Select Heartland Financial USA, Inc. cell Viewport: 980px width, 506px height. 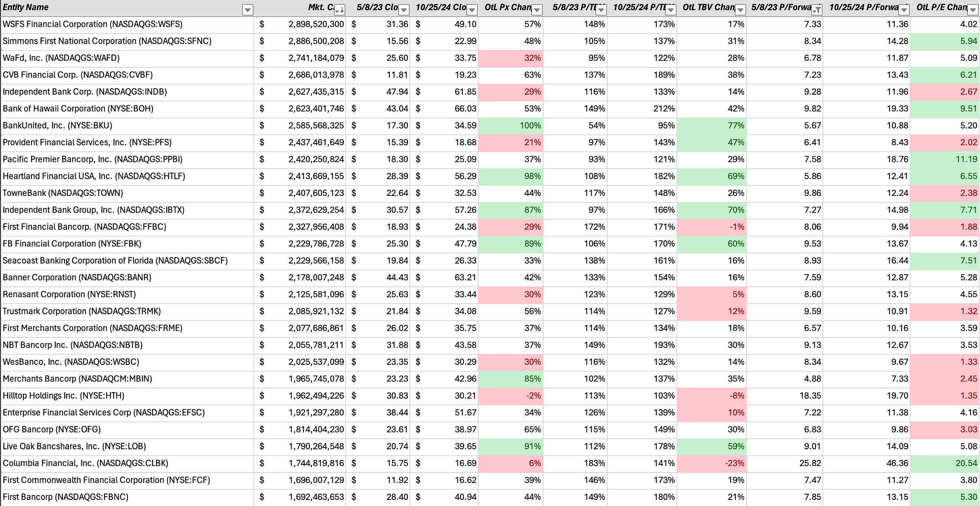(x=127, y=176)
